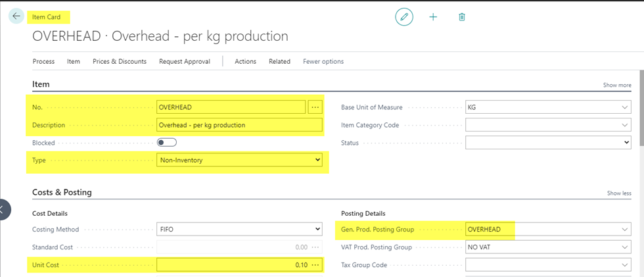Click the back arrow button
The width and height of the screenshot is (644, 277).
coord(16,16)
